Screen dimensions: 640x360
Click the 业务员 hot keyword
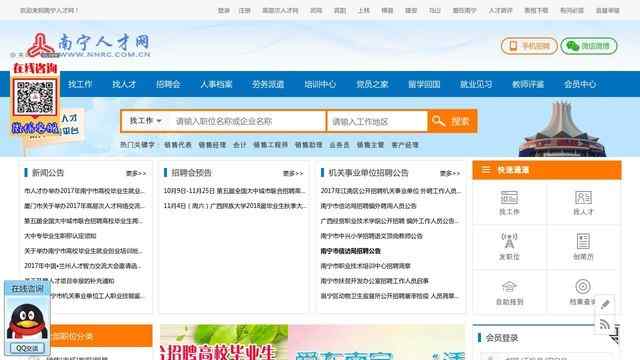339,145
